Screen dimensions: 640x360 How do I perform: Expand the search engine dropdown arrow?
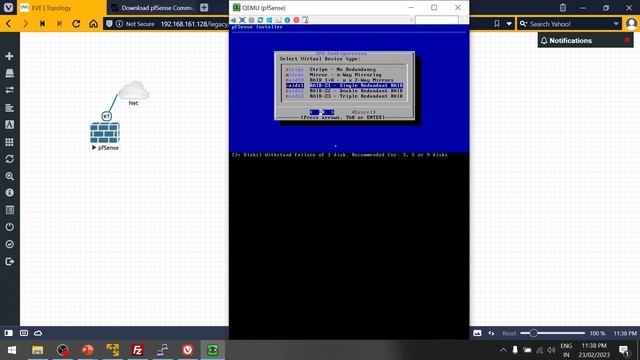(x=616, y=24)
